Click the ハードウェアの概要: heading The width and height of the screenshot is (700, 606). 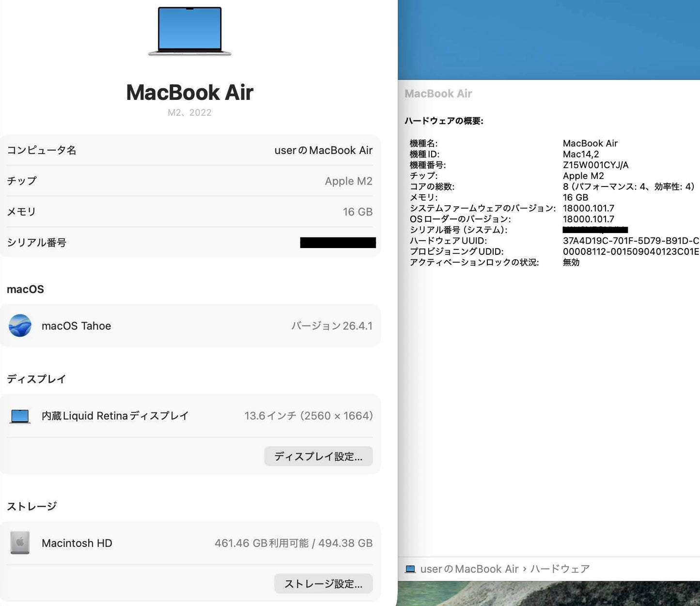click(444, 121)
